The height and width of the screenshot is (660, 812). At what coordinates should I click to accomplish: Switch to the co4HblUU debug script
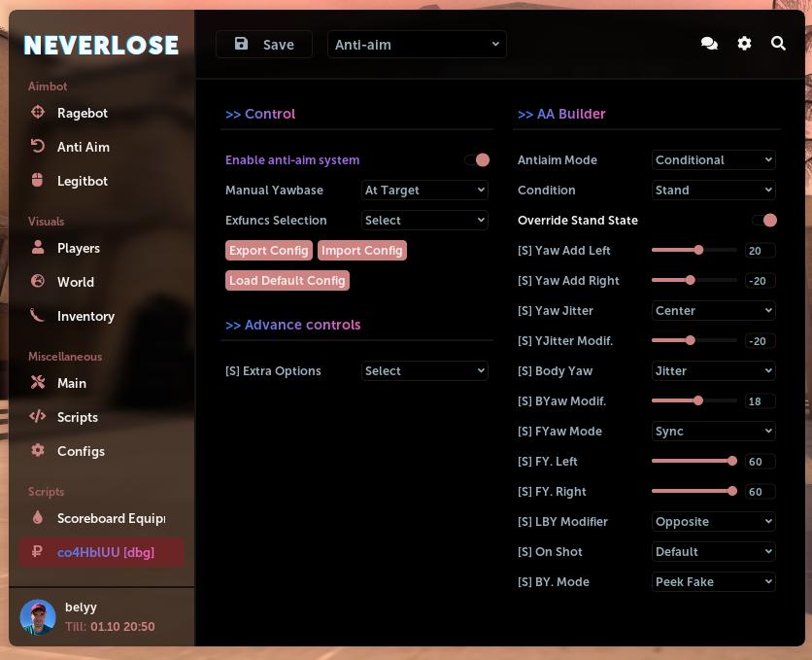click(106, 552)
